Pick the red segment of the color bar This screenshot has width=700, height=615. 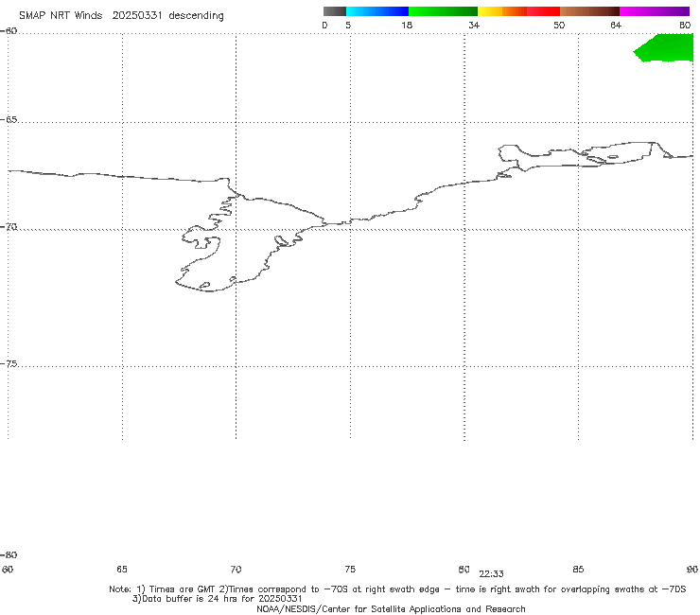(543, 11)
